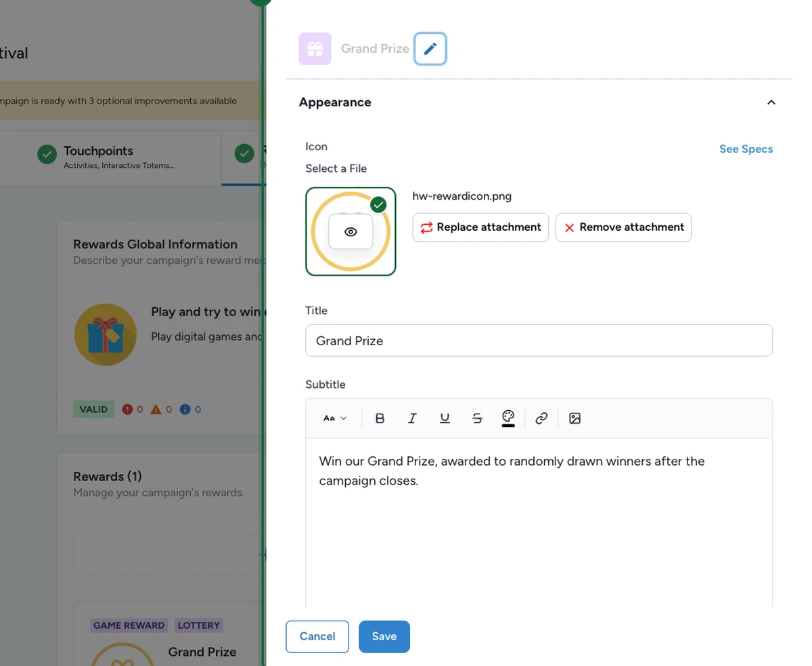Click inside the Subtitle text editor body

[x=539, y=523]
